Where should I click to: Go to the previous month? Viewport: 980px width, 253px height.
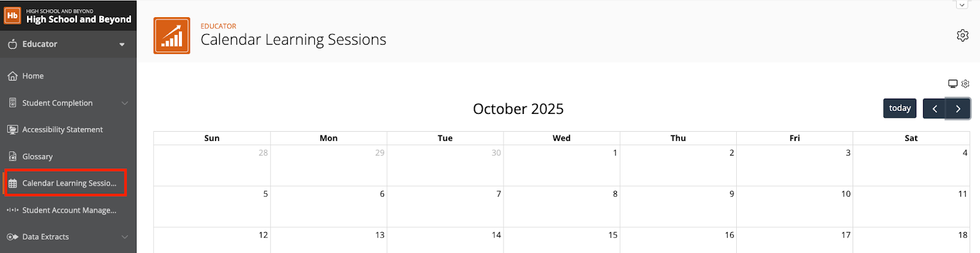(x=935, y=109)
